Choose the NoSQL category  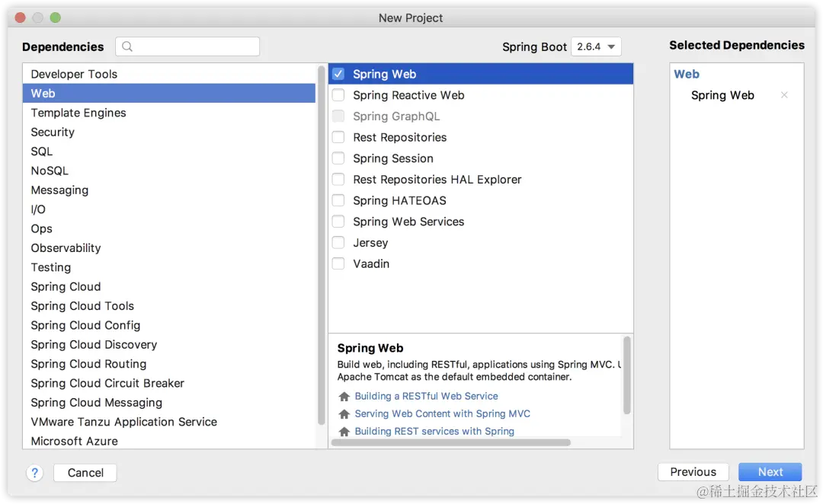pos(169,171)
